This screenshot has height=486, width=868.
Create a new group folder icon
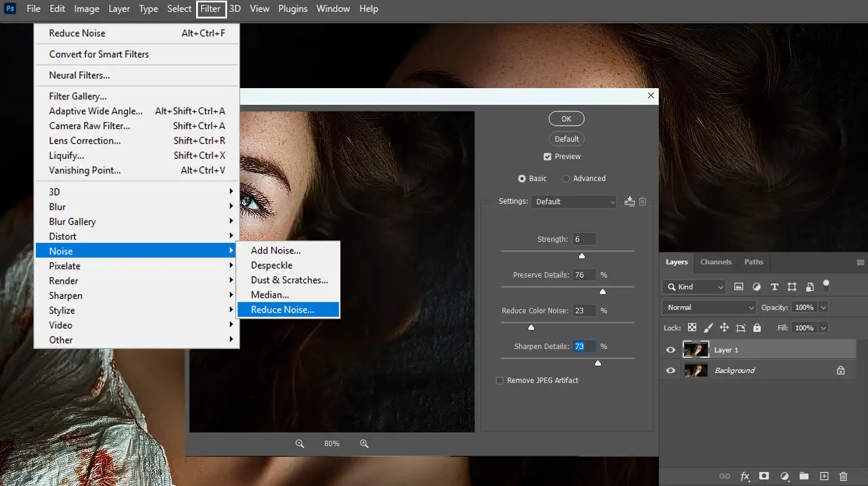click(804, 476)
